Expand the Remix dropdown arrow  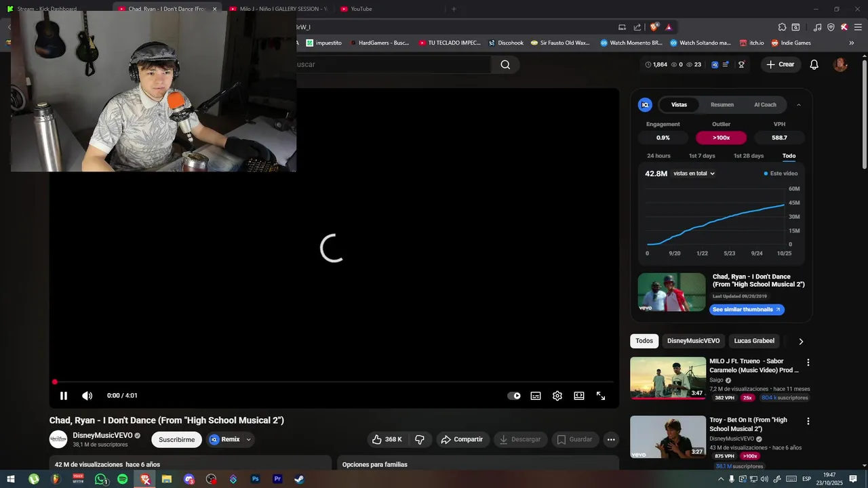click(x=248, y=440)
